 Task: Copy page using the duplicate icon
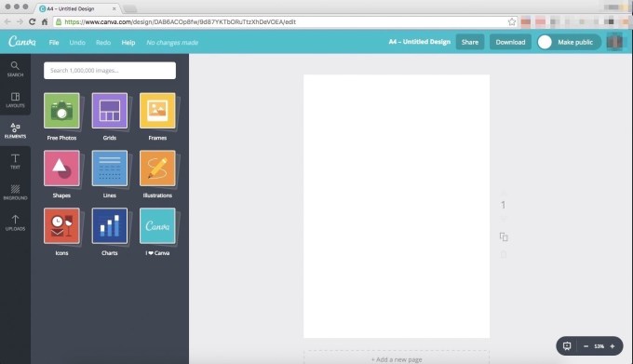(x=504, y=236)
